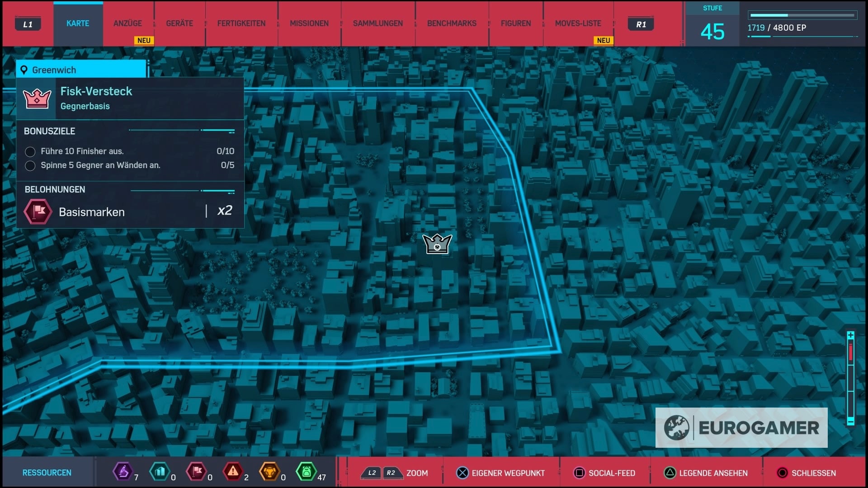Viewport: 868px width, 488px height.
Task: Click the 0/5 wall-web progress value
Action: click(227, 165)
